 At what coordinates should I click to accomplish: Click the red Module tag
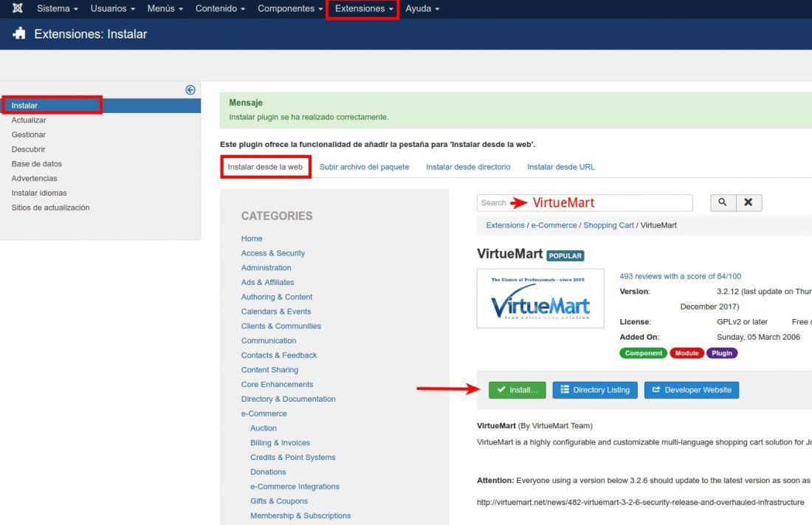click(x=687, y=353)
